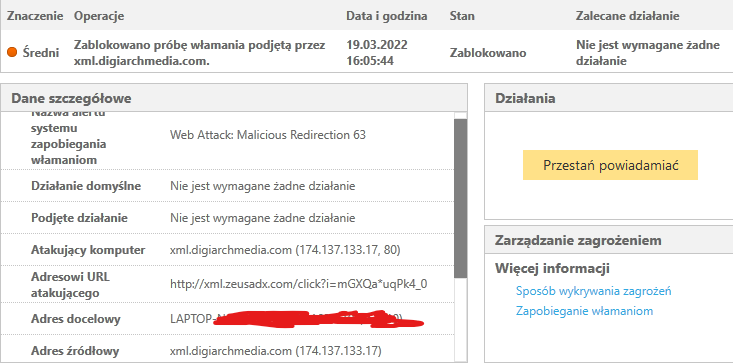Screen dimensions: 733x363
Task: Open the Sposób wykrywania zagrożeń link
Action: (x=594, y=291)
